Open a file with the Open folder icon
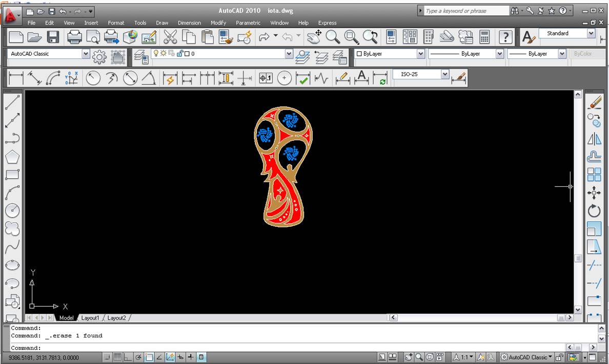The height and width of the screenshot is (364, 609). point(34,37)
